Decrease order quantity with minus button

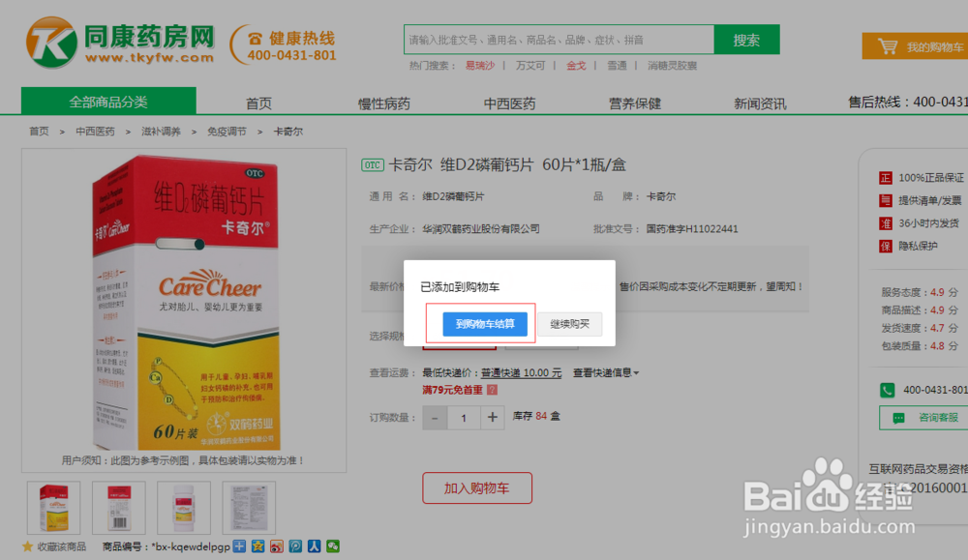[435, 418]
